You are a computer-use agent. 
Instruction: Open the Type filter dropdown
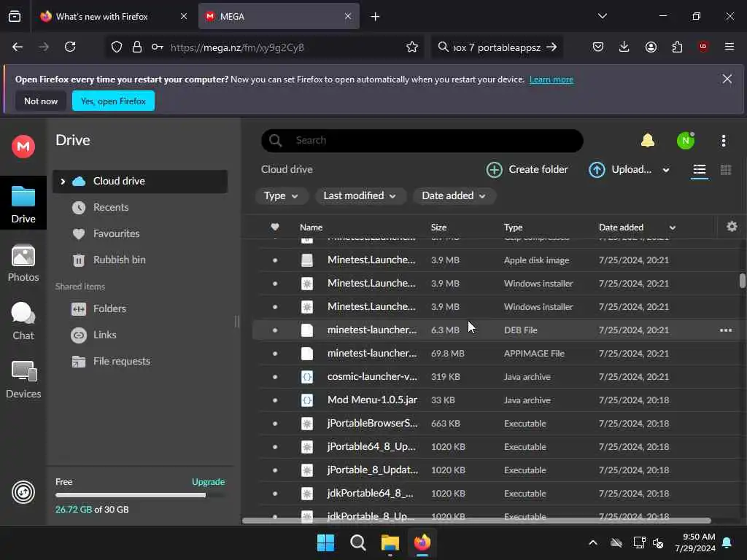(281, 195)
